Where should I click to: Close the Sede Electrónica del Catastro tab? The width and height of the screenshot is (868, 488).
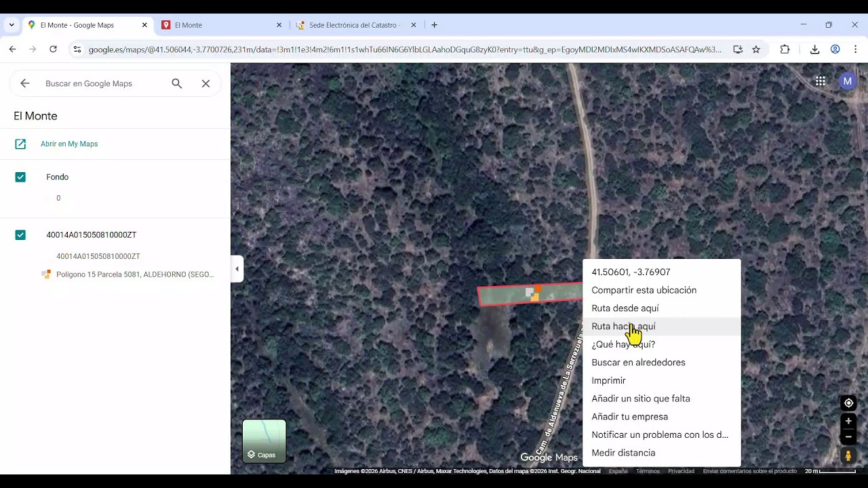click(x=414, y=25)
